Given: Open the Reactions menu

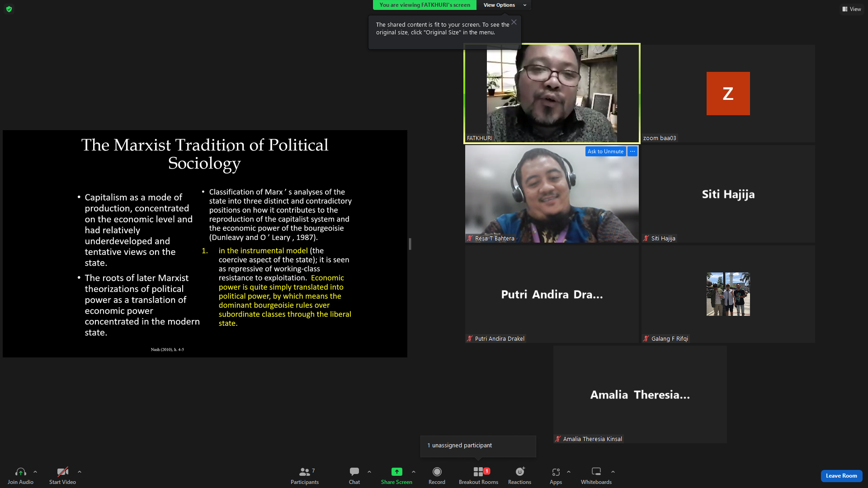Looking at the screenshot, I should 519,476.
